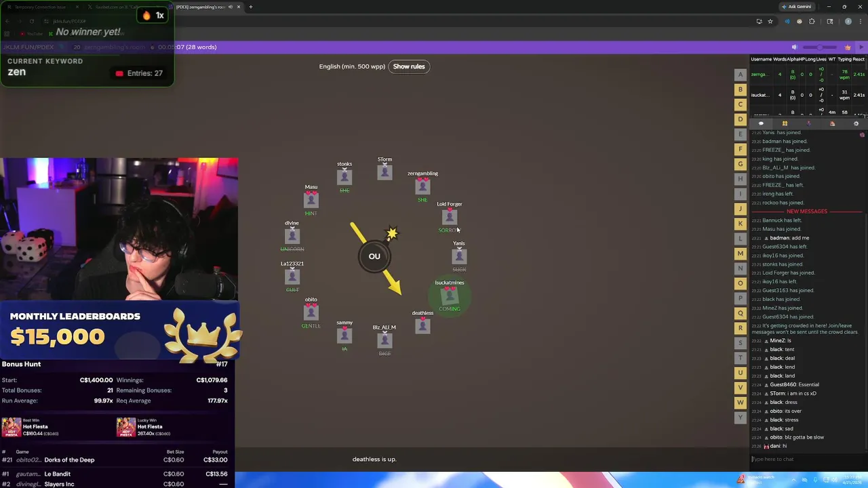Select the STorm player avatar
The height and width of the screenshot is (488, 868).
tap(384, 172)
